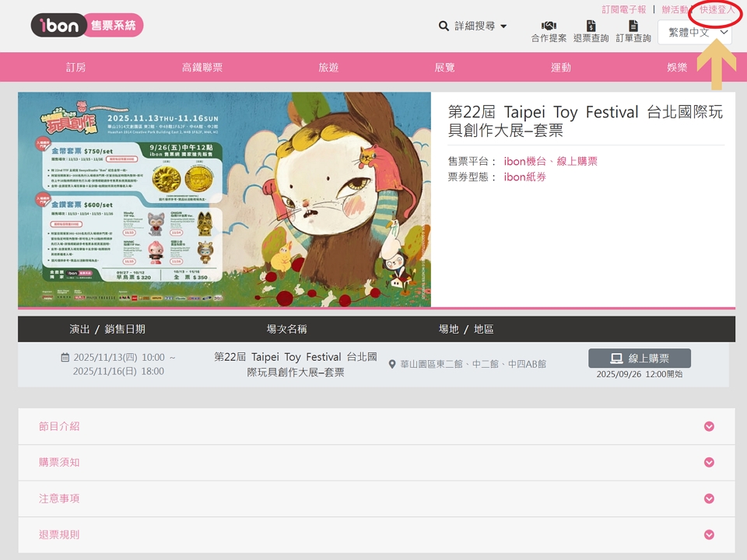747x560 pixels.
Task: Open the 旅遊 menu item
Action: click(x=328, y=67)
